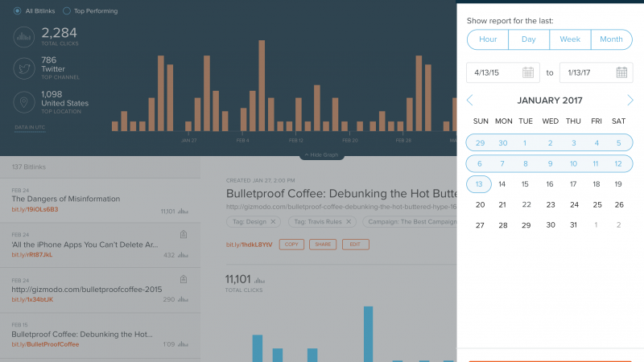Image resolution: width=644 pixels, height=362 pixels.
Task: Pick January 1 in the first week row
Action: (x=525, y=143)
